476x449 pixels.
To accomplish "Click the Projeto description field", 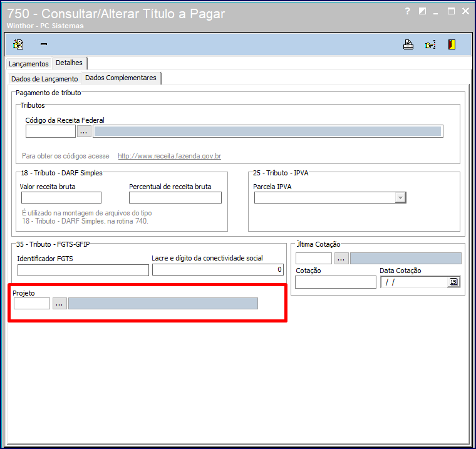I will pyautogui.click(x=163, y=304).
